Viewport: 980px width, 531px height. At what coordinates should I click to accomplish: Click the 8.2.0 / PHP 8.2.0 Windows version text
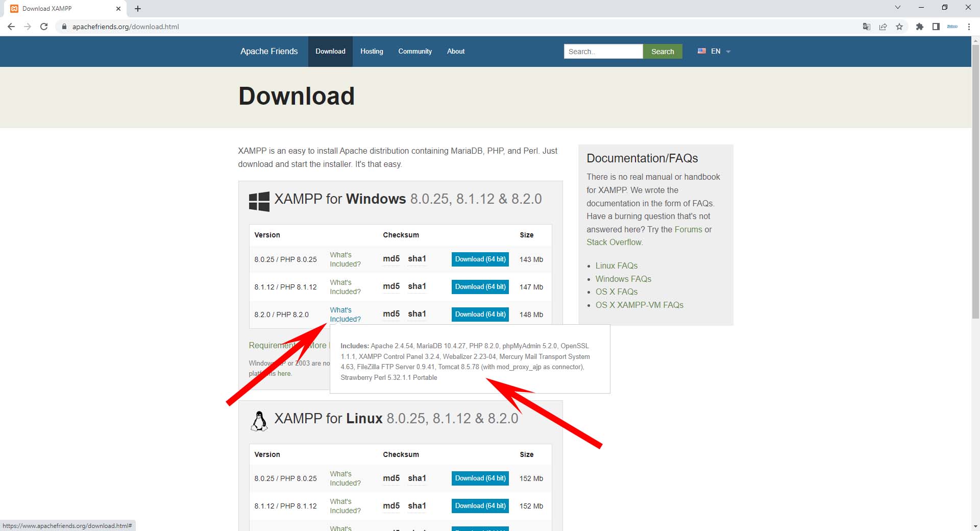(282, 315)
